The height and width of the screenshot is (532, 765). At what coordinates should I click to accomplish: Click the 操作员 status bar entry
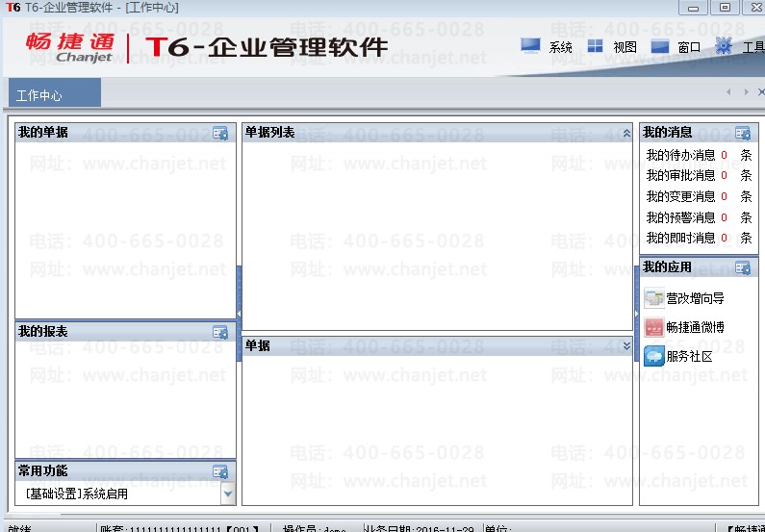pyautogui.click(x=315, y=528)
